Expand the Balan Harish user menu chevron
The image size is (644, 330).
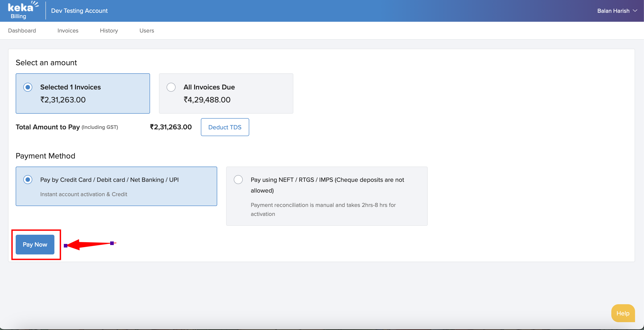click(635, 11)
